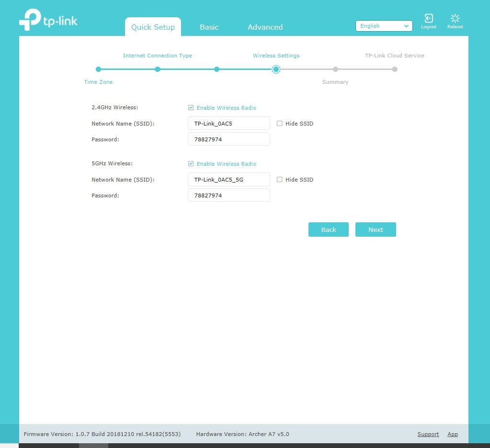
Task: Switch to the Advanced tab
Action: 264,27
